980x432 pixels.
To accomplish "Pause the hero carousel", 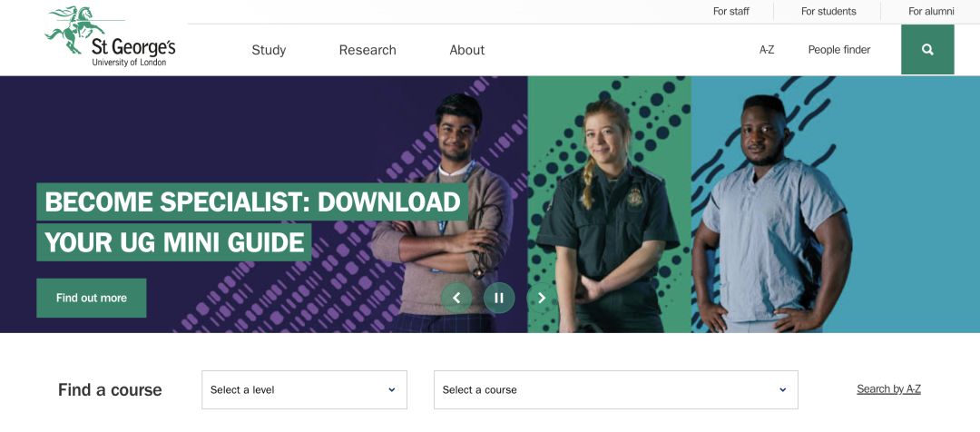I will [499, 299].
